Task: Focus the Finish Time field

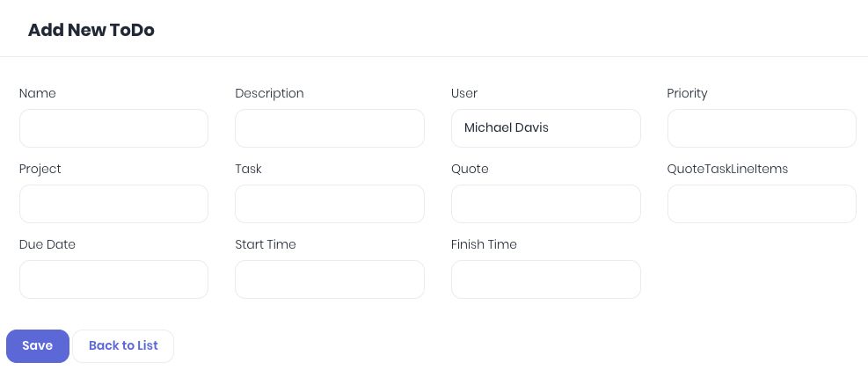Action: tap(546, 279)
